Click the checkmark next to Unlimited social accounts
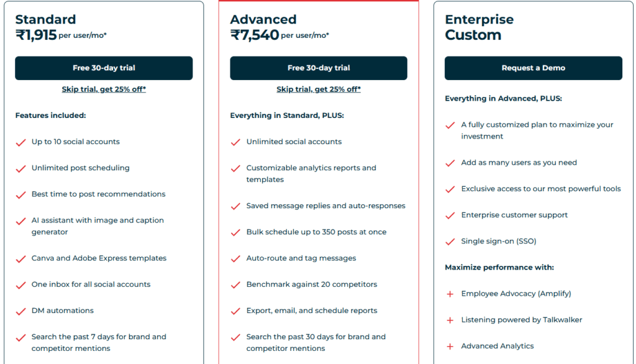This screenshot has height=364, width=636. tap(236, 142)
